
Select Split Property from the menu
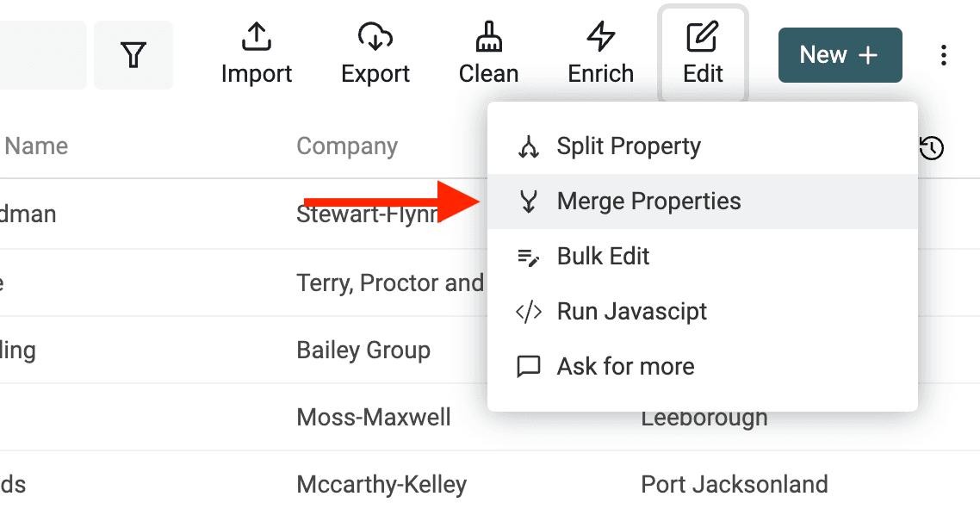click(x=629, y=146)
